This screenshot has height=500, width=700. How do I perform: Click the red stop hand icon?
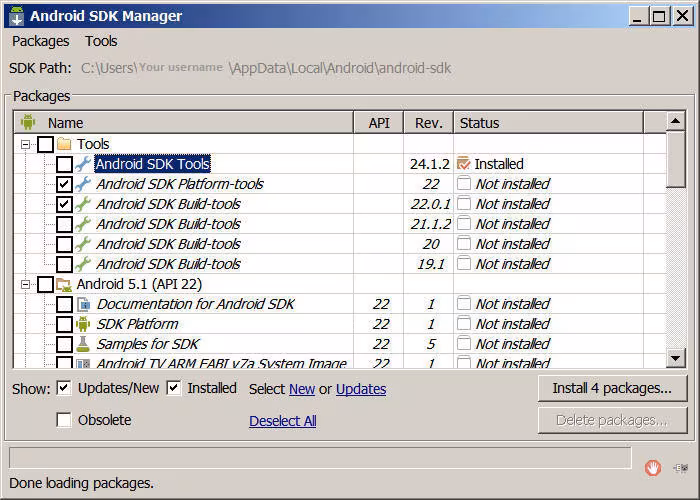point(653,467)
